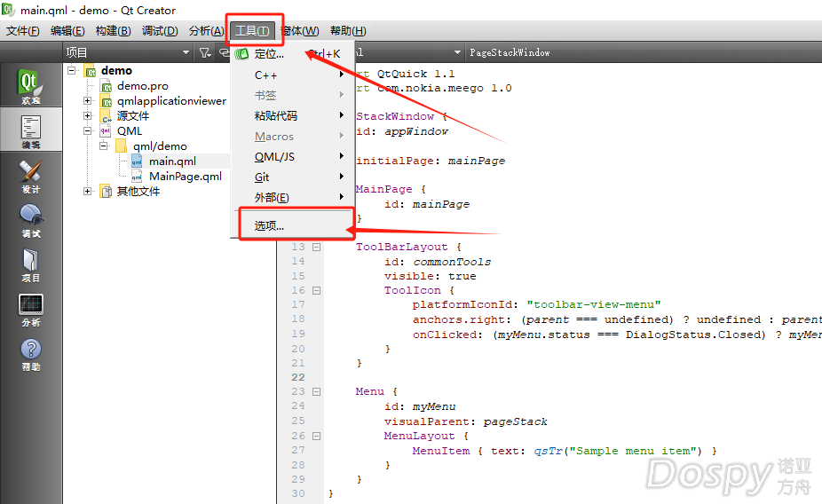Open the QML/JS submenu
The image size is (822, 504).
pyautogui.click(x=293, y=157)
